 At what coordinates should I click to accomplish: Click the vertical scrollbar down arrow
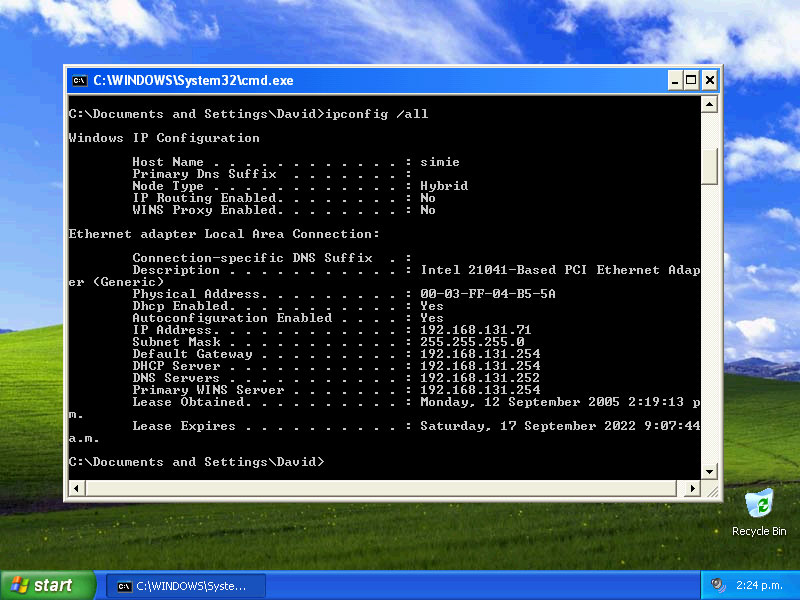(710, 471)
